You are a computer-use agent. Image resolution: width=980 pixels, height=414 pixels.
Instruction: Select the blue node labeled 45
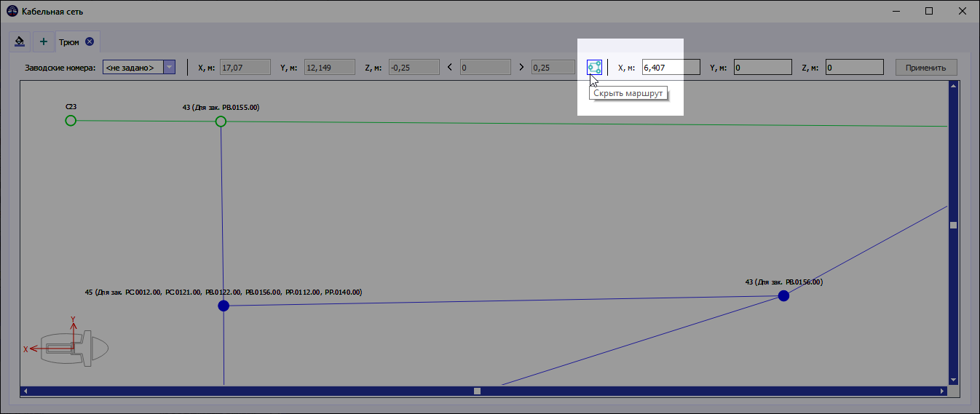tap(224, 306)
